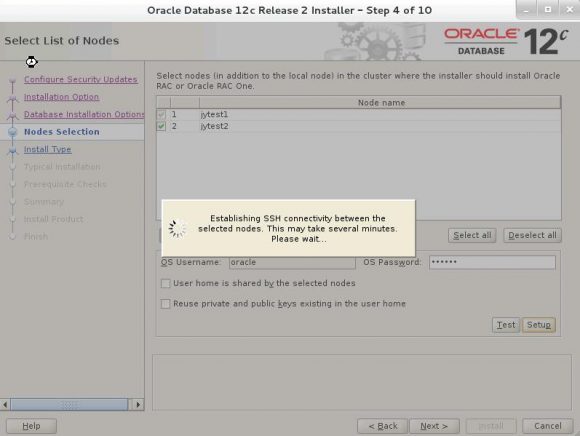
Task: Click the horizontal scrollbar thumb in sidebar
Action: click(x=69, y=405)
